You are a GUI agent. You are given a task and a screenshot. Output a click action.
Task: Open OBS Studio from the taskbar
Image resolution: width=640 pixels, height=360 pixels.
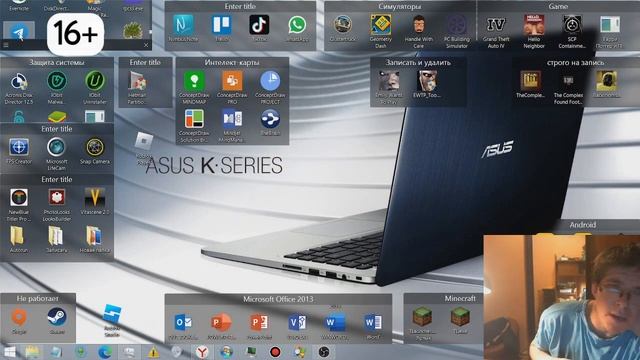pos(324,352)
